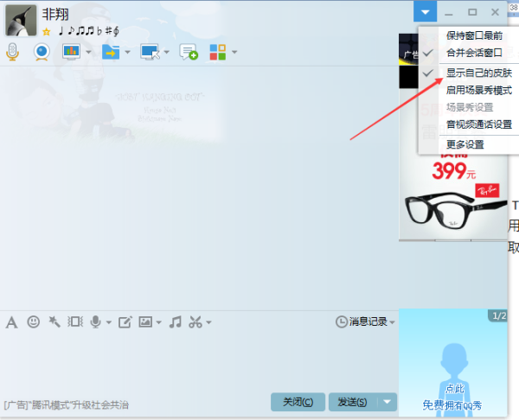The height and width of the screenshot is (420, 519).
Task: Click the music note icon in the input toolbar
Action: coord(175,321)
